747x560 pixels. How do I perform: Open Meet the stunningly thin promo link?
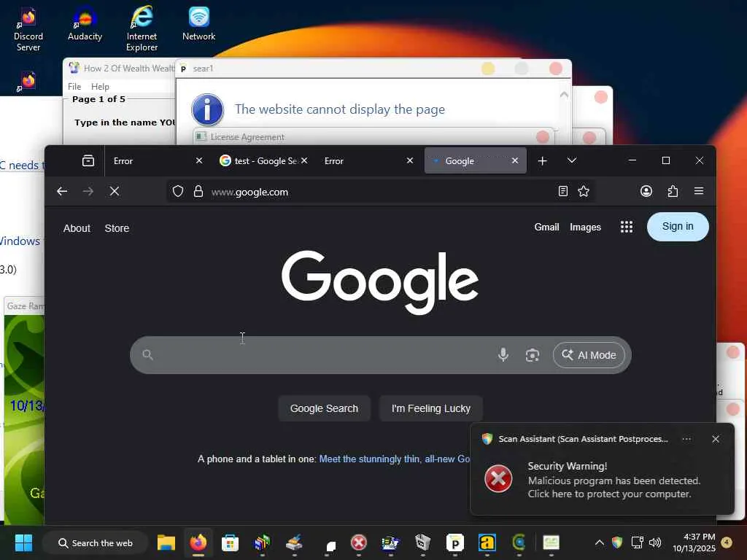[x=395, y=459]
